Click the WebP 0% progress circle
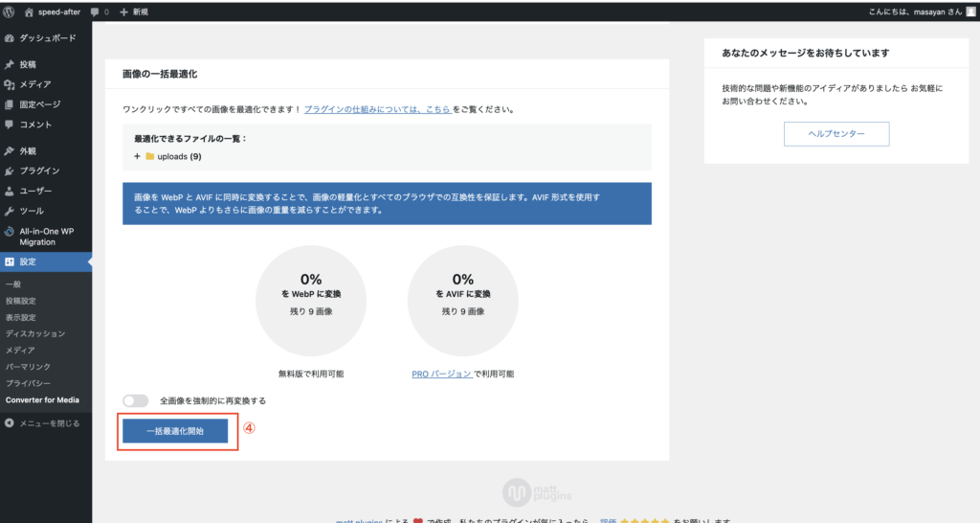Viewport: 980px width, 523px height. (311, 301)
